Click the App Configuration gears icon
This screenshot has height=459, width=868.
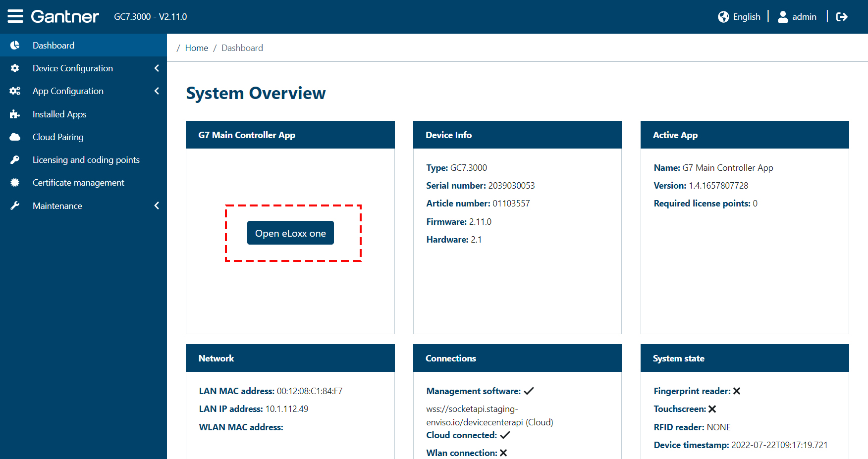coord(15,91)
